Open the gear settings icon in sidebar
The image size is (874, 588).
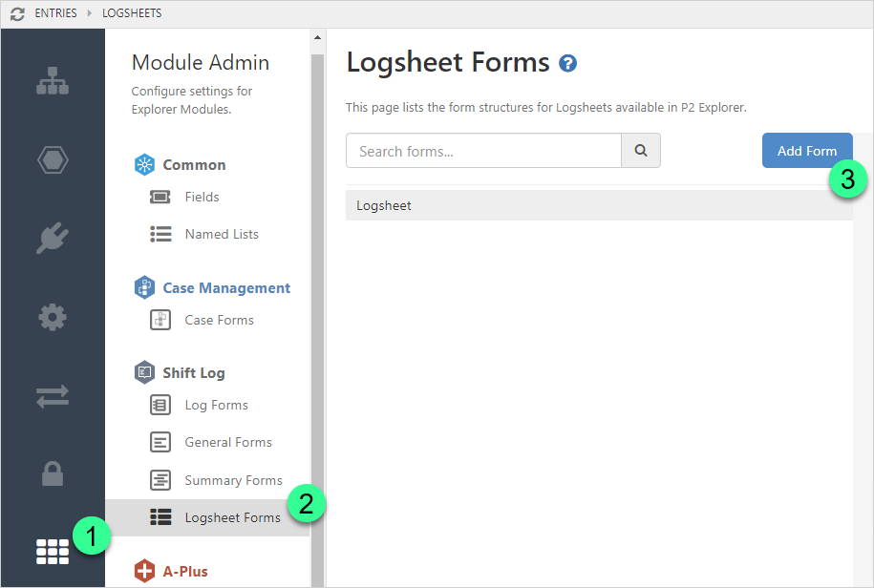[x=53, y=316]
